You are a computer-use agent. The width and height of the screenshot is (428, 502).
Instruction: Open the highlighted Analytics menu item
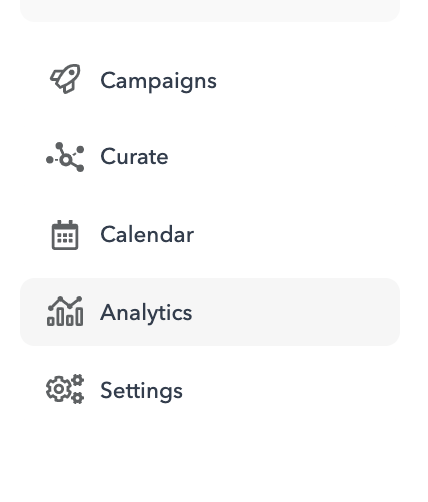(x=210, y=312)
